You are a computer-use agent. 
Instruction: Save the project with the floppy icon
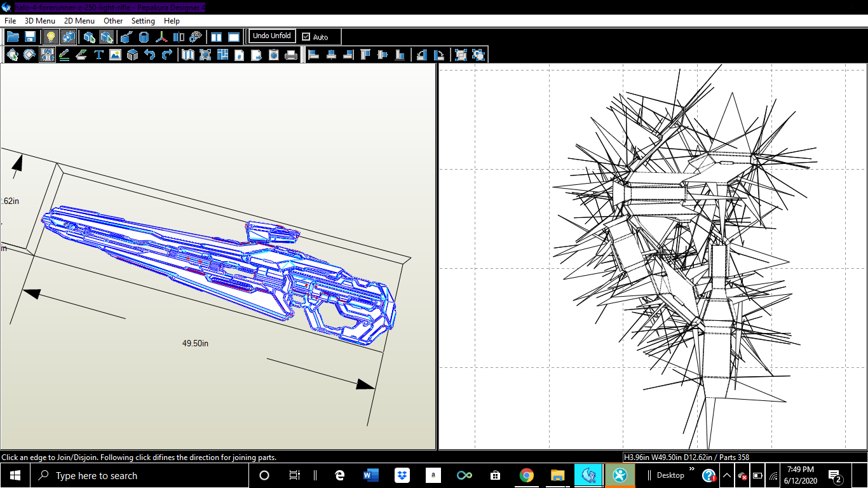pyautogui.click(x=30, y=37)
